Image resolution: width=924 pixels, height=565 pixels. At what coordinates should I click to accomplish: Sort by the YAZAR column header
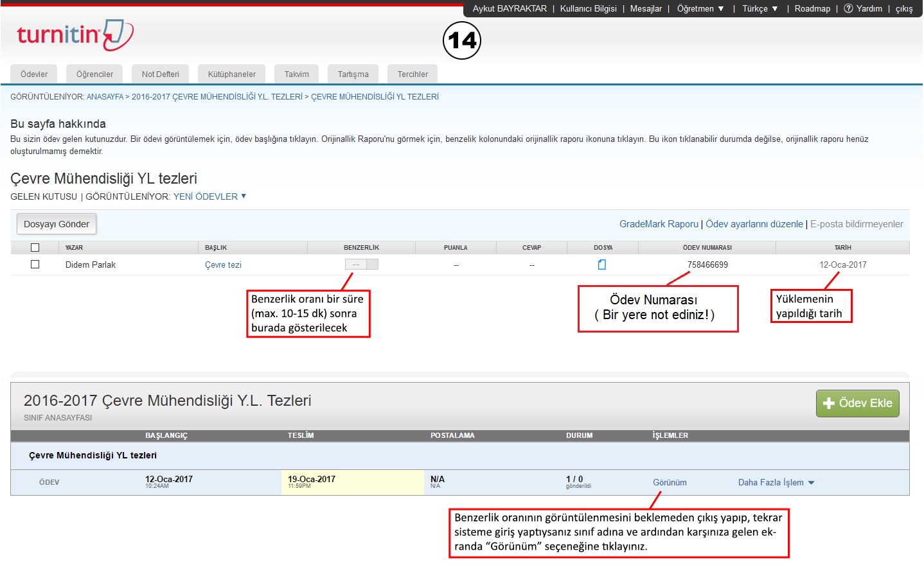[74, 248]
